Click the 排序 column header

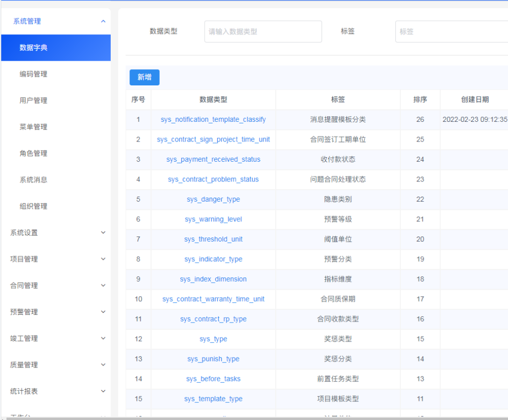click(x=420, y=100)
